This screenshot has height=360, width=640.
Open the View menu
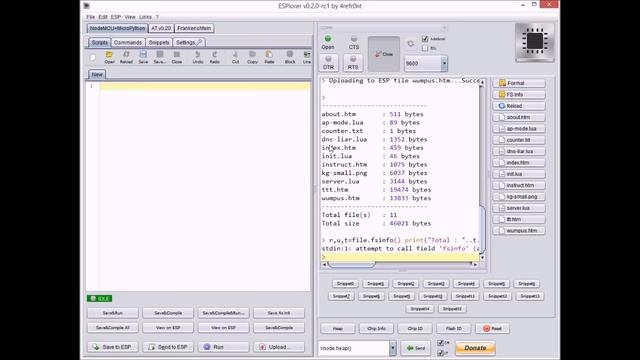130,17
